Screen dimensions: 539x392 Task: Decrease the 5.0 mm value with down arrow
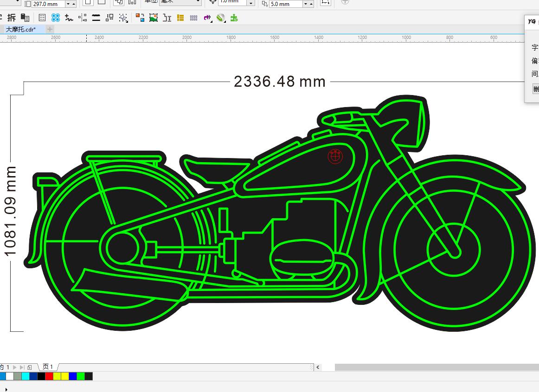[306, 4]
